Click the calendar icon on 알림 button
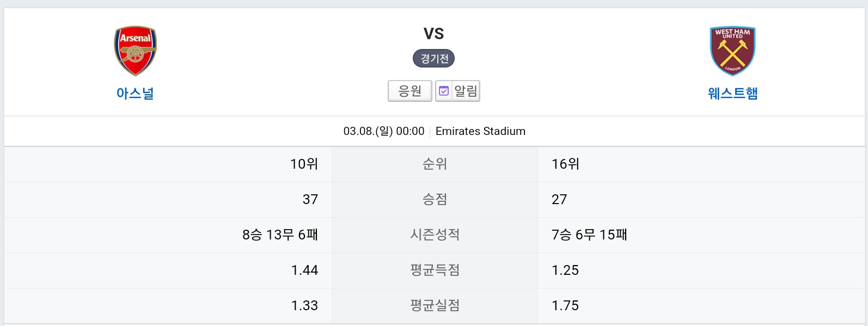This screenshot has height=326, width=868. coord(444,91)
